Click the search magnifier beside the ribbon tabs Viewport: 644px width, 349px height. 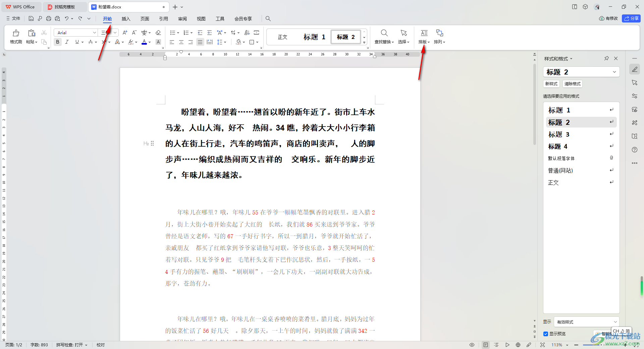tap(268, 18)
